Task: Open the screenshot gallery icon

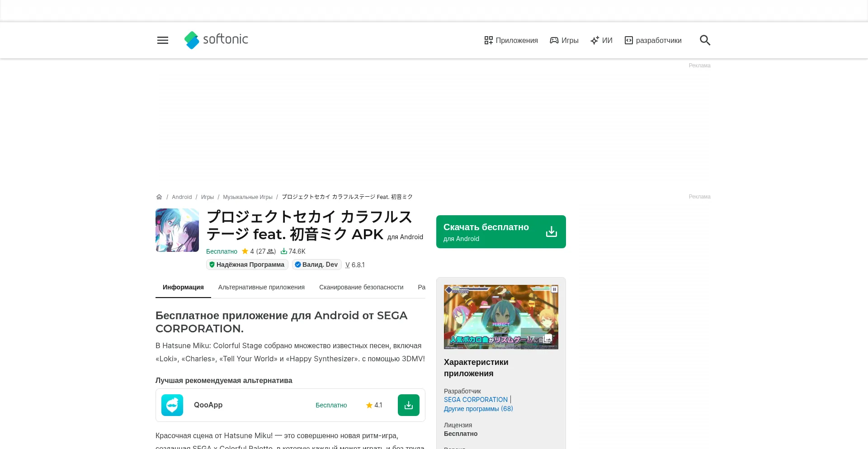Action: [x=548, y=339]
